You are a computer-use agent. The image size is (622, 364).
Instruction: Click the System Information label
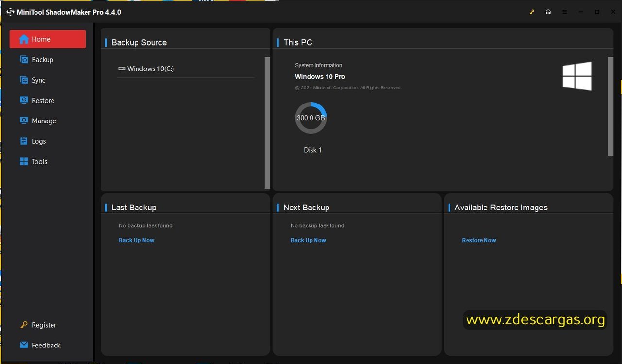click(x=318, y=65)
